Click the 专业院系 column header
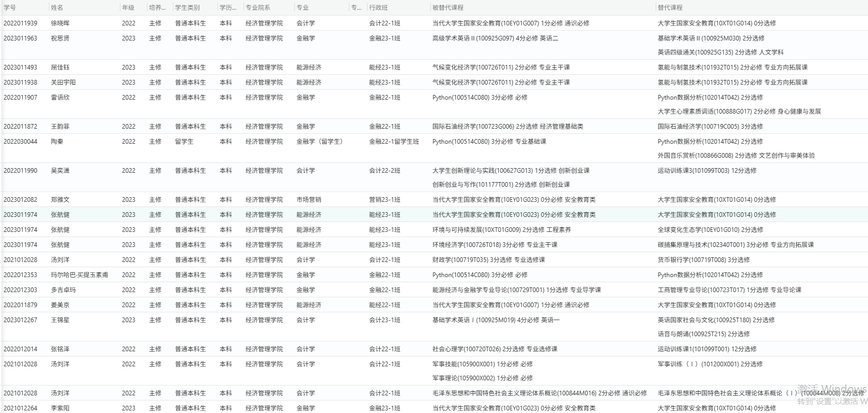The width and height of the screenshot is (868, 413). coord(258,8)
